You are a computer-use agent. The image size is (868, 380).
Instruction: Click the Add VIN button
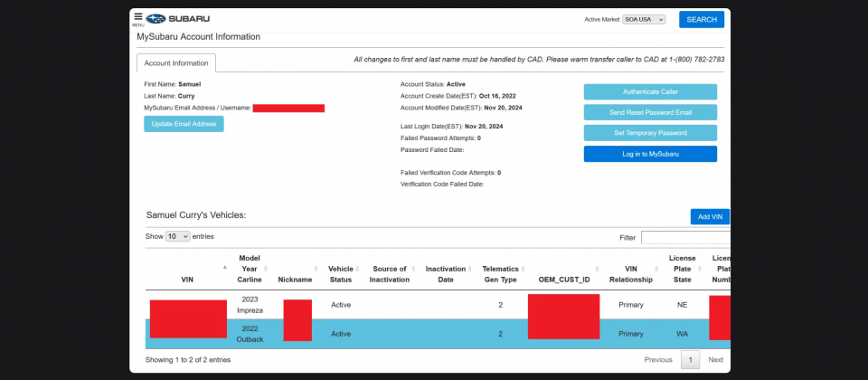[x=710, y=216]
